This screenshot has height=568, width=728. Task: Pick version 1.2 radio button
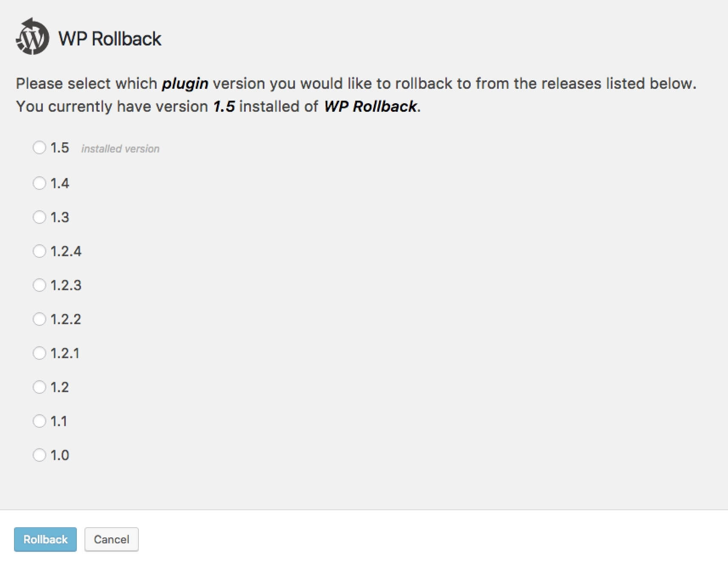[39, 387]
